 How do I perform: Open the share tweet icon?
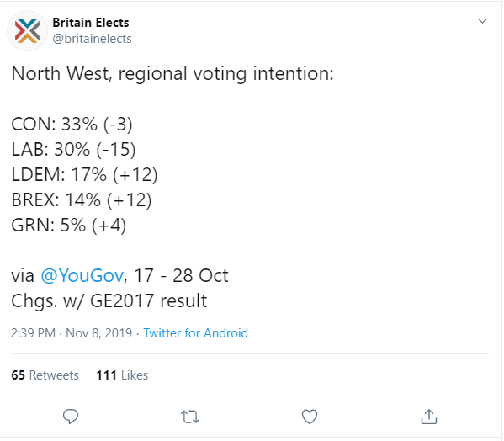(429, 417)
